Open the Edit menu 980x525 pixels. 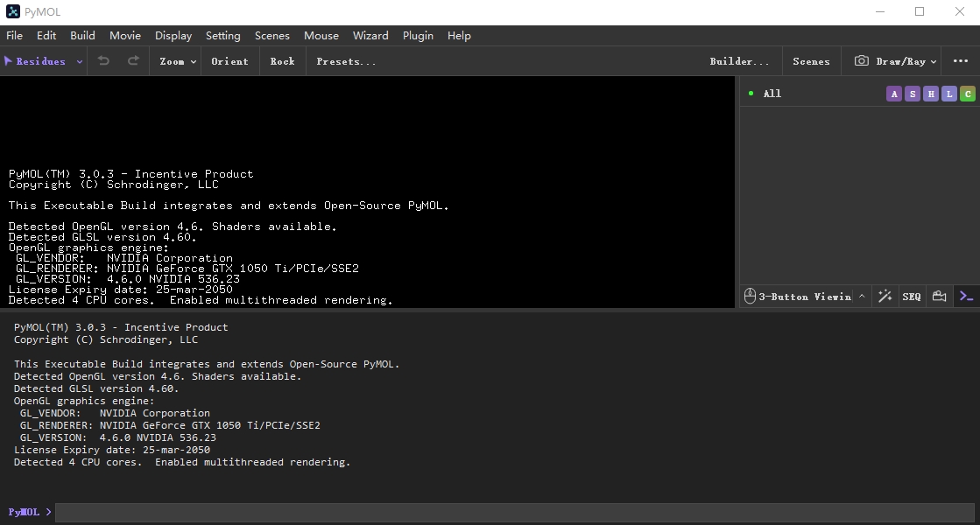pyautogui.click(x=46, y=36)
